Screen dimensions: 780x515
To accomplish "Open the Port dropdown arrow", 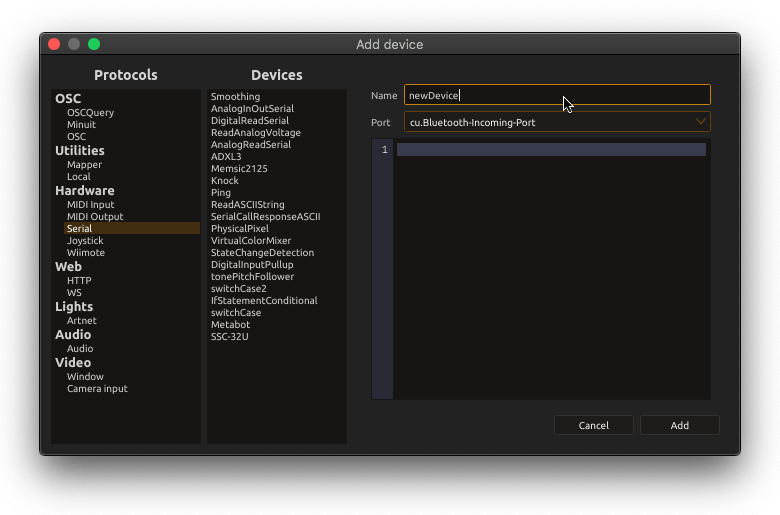I will click(x=700, y=122).
